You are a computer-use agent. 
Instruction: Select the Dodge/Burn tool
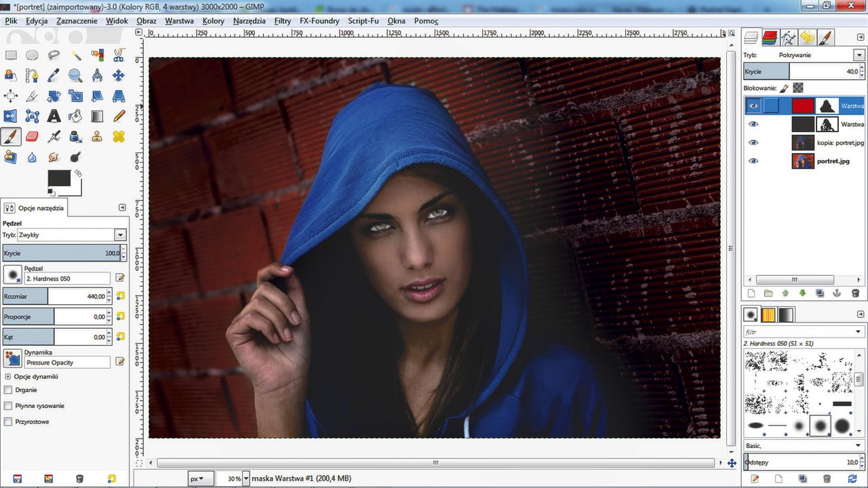coord(75,157)
